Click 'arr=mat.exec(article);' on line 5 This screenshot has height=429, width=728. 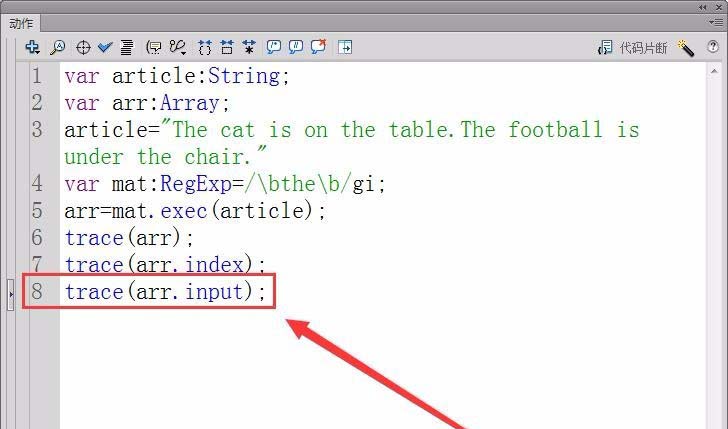click(x=195, y=211)
